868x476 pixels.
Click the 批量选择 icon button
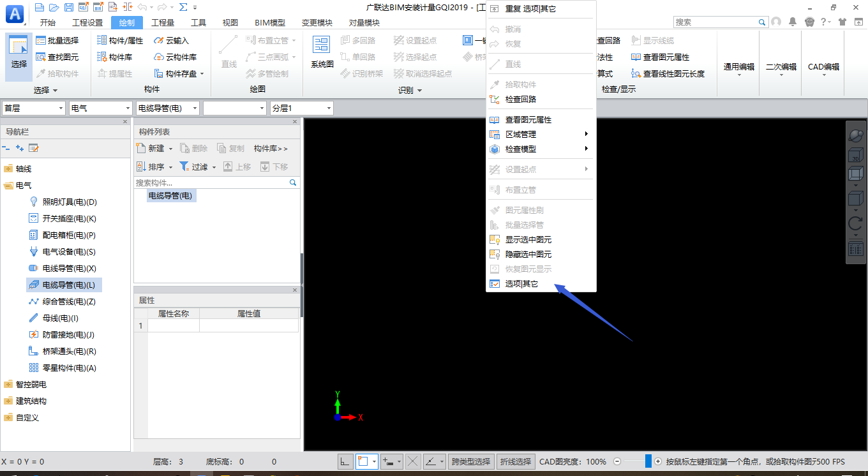coord(57,40)
